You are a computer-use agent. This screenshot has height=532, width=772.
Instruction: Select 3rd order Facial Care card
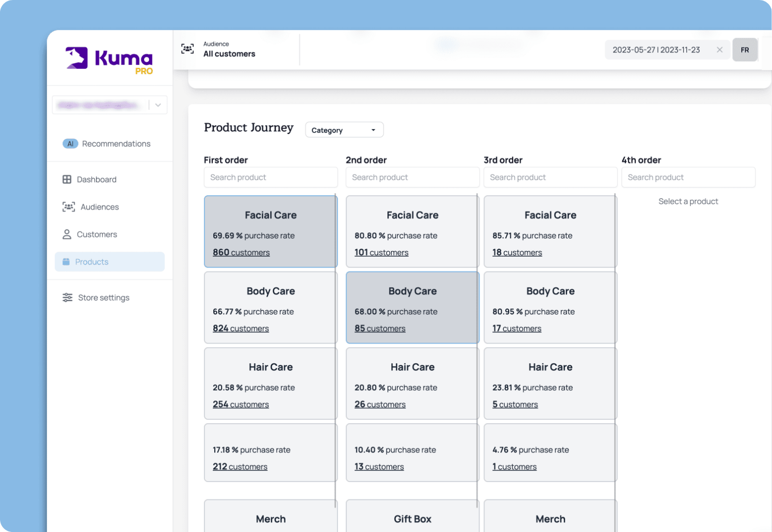pos(550,231)
